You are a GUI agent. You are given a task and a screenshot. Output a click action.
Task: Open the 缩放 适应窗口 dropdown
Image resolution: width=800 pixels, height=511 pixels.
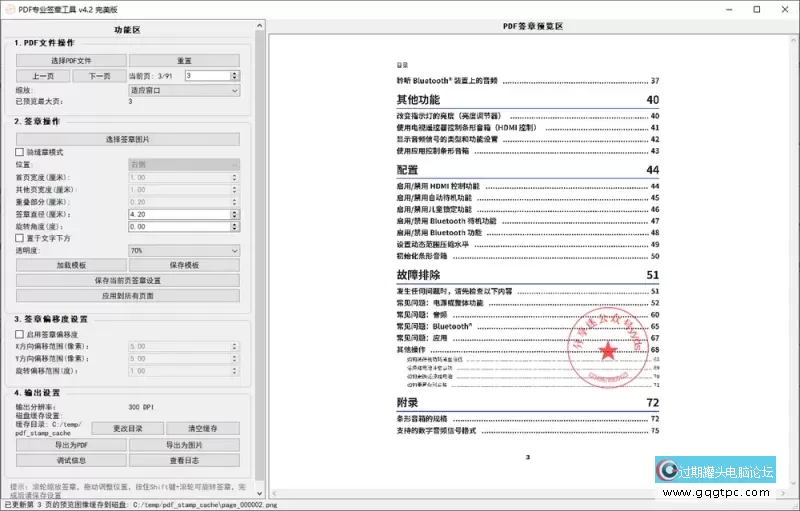tap(184, 90)
